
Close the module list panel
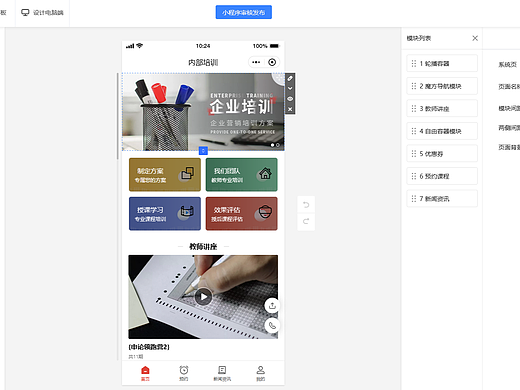pyautogui.click(x=475, y=38)
